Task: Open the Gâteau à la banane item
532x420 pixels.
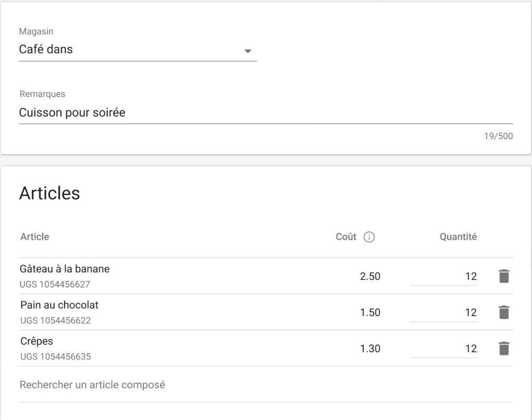Action: (x=65, y=269)
